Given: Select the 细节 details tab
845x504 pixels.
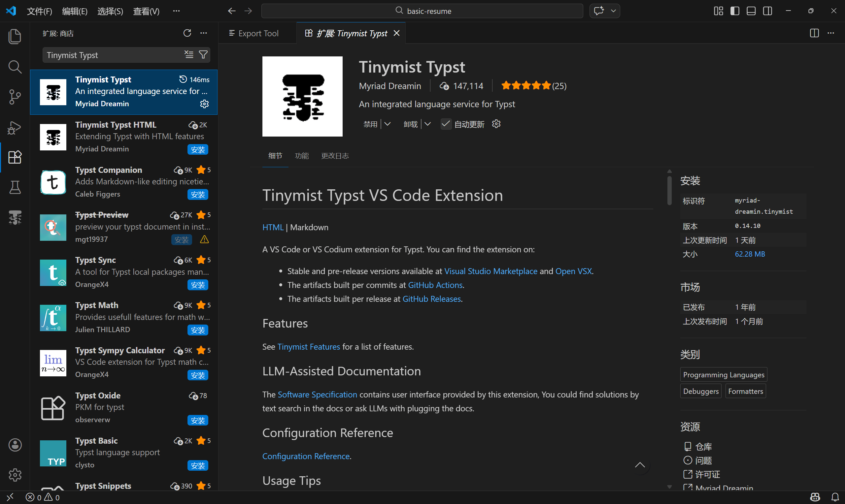Looking at the screenshot, I should pos(275,156).
